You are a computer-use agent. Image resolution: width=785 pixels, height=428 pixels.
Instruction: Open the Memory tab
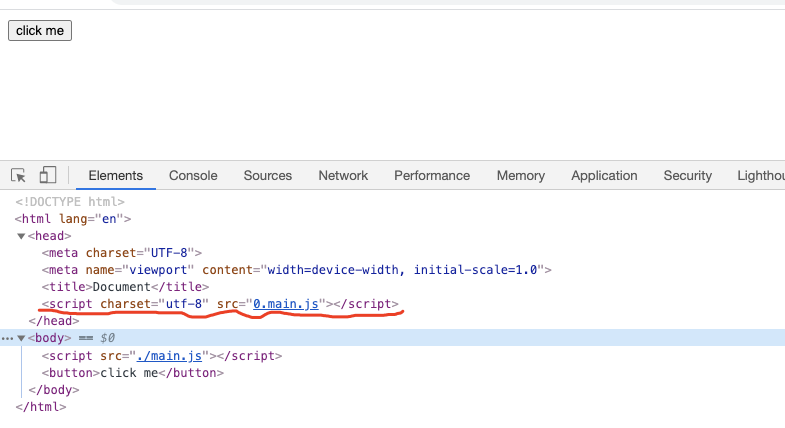pyautogui.click(x=521, y=176)
